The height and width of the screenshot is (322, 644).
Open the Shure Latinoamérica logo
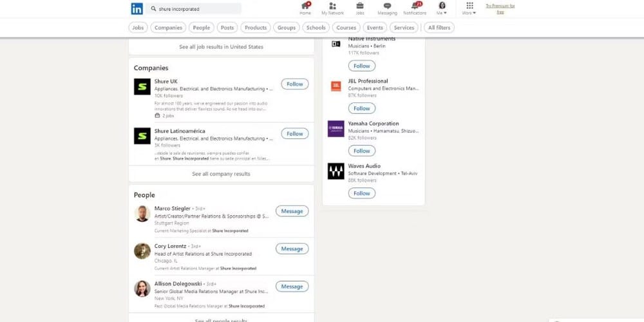(142, 136)
